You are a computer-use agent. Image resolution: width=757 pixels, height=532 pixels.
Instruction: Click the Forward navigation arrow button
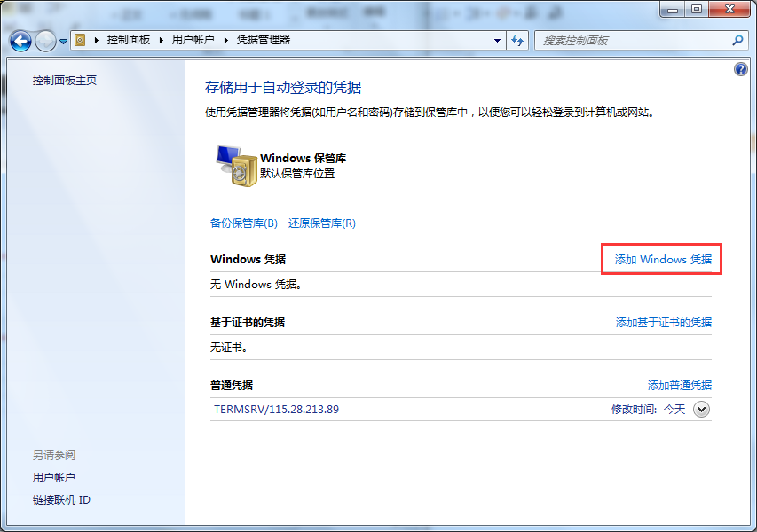(45, 41)
